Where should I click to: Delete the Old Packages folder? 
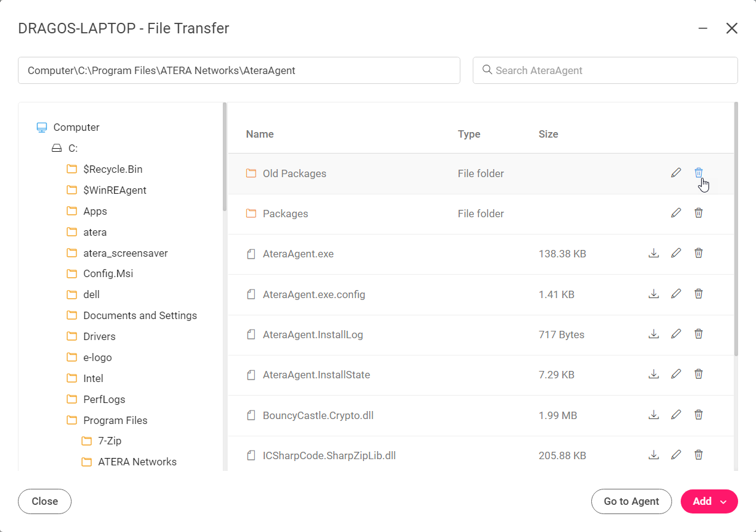point(698,172)
